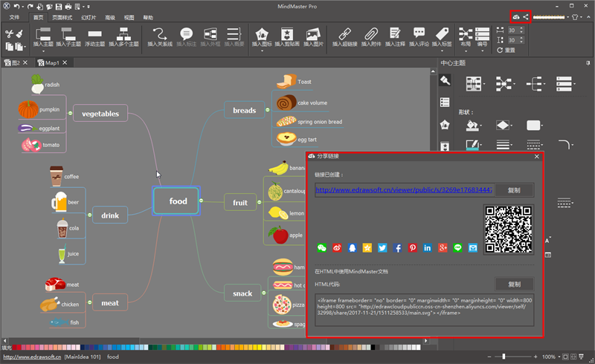
Task: Click the edrawsoft.cn link in the status bar
Action: pyautogui.click(x=32, y=357)
